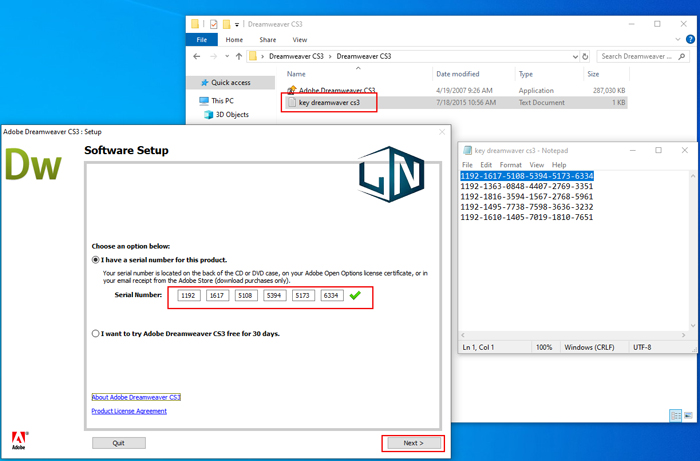The height and width of the screenshot is (461, 700).
Task: Click the properties checkmark icon in title bar
Action: tap(213, 24)
